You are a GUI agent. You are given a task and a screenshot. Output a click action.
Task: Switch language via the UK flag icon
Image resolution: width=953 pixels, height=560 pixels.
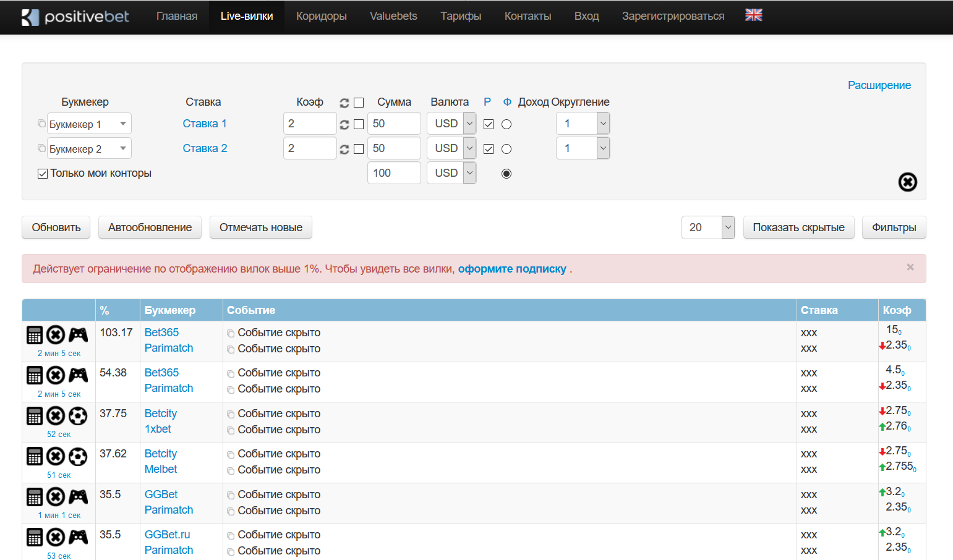pos(754,15)
